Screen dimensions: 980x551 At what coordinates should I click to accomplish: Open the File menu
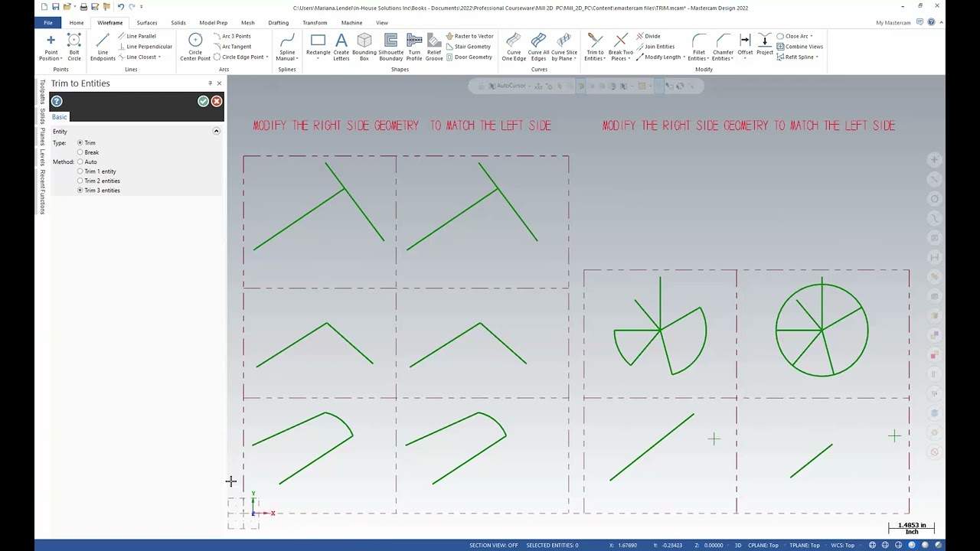48,22
